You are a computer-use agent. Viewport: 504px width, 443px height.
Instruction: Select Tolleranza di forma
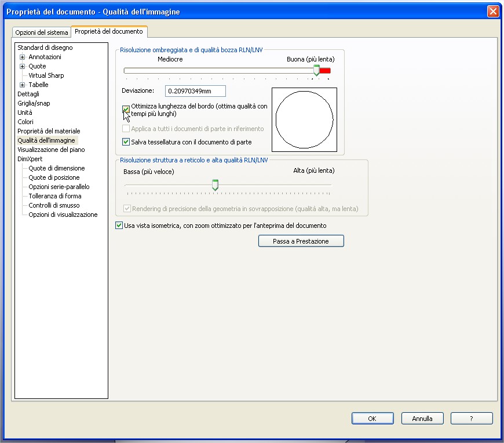point(55,196)
